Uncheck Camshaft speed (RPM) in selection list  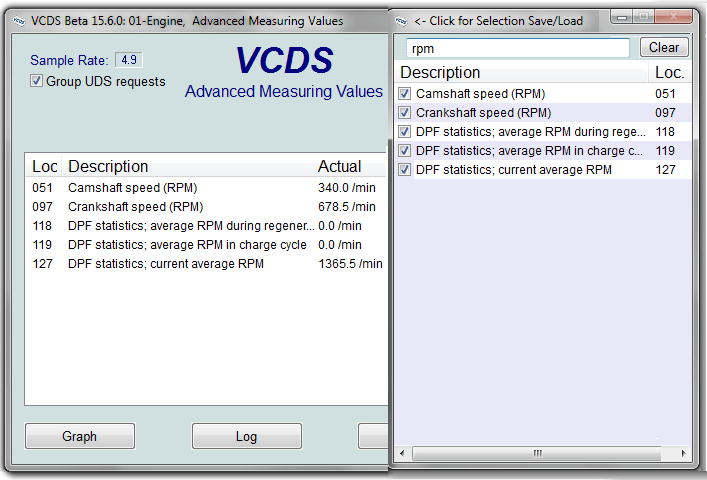tap(404, 94)
